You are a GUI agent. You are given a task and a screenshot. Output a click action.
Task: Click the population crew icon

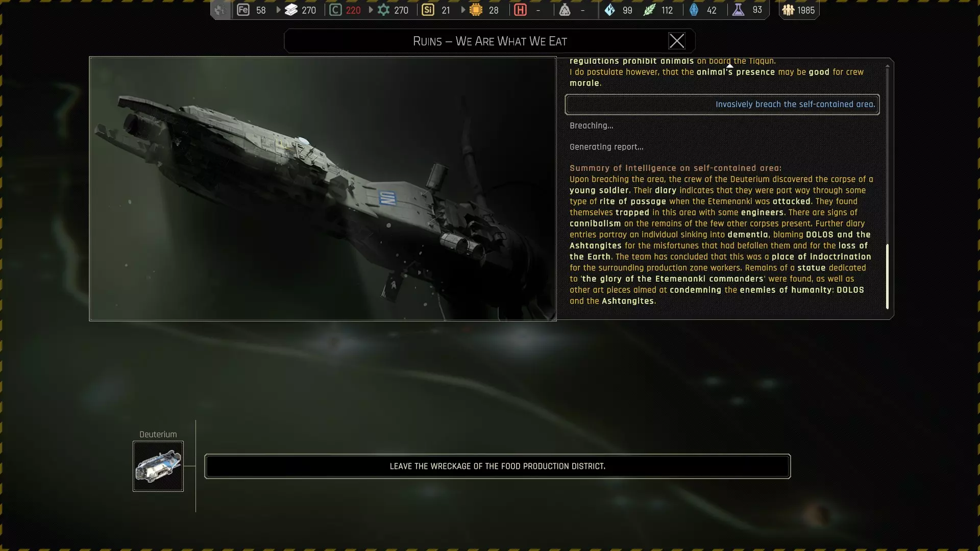click(x=789, y=10)
